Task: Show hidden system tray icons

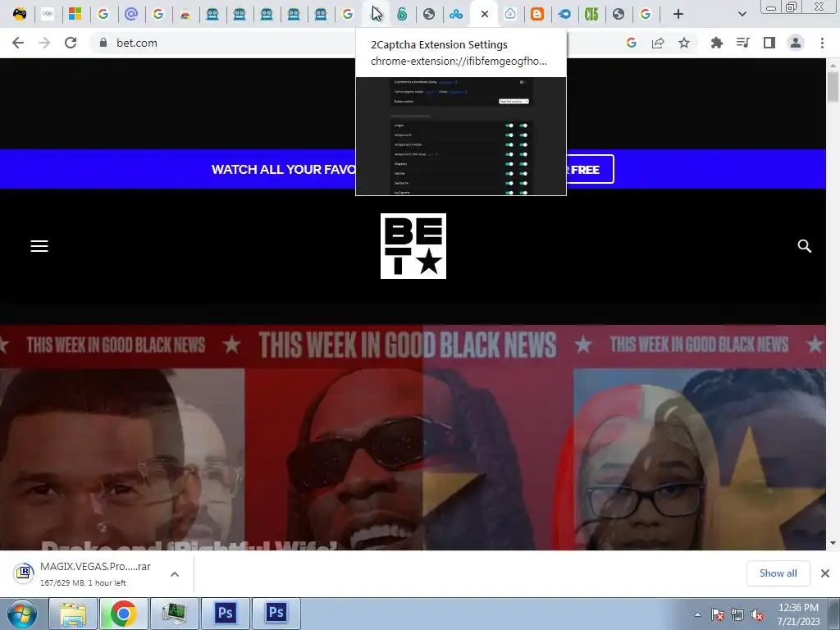Action: pos(697,614)
